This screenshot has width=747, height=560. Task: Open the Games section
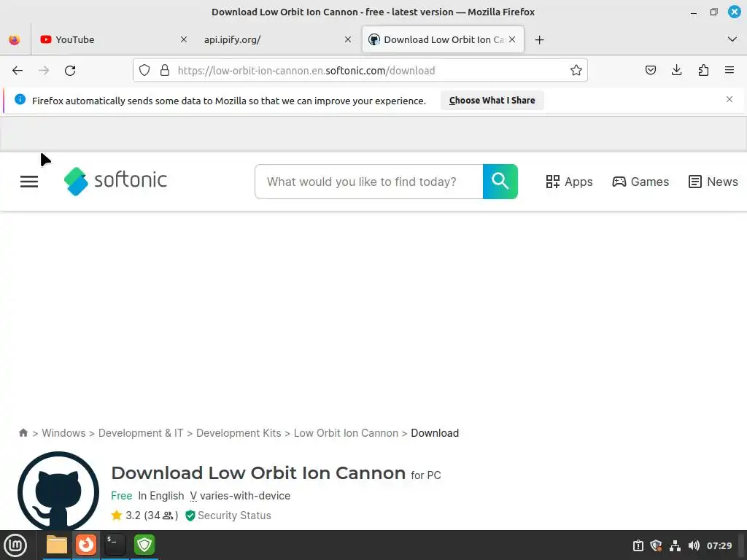point(640,182)
